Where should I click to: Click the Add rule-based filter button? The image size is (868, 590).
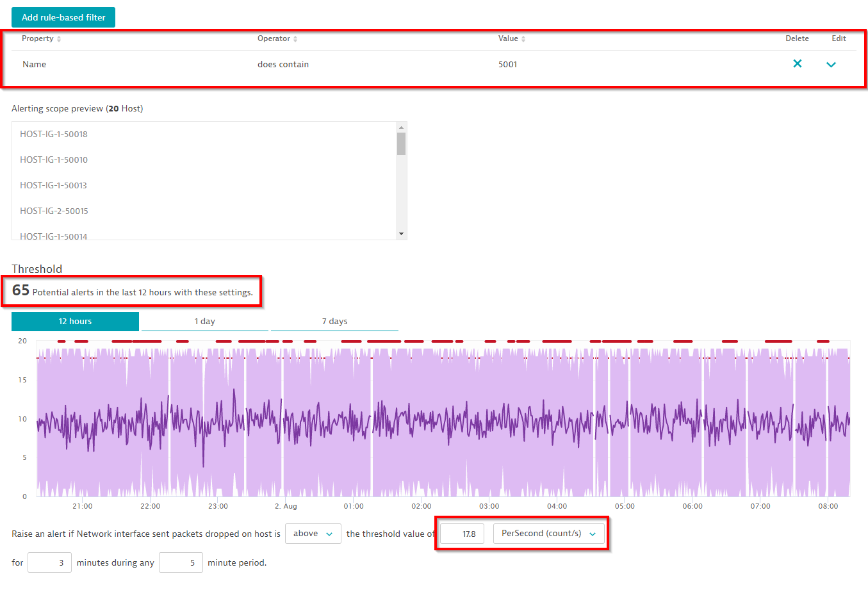click(63, 17)
